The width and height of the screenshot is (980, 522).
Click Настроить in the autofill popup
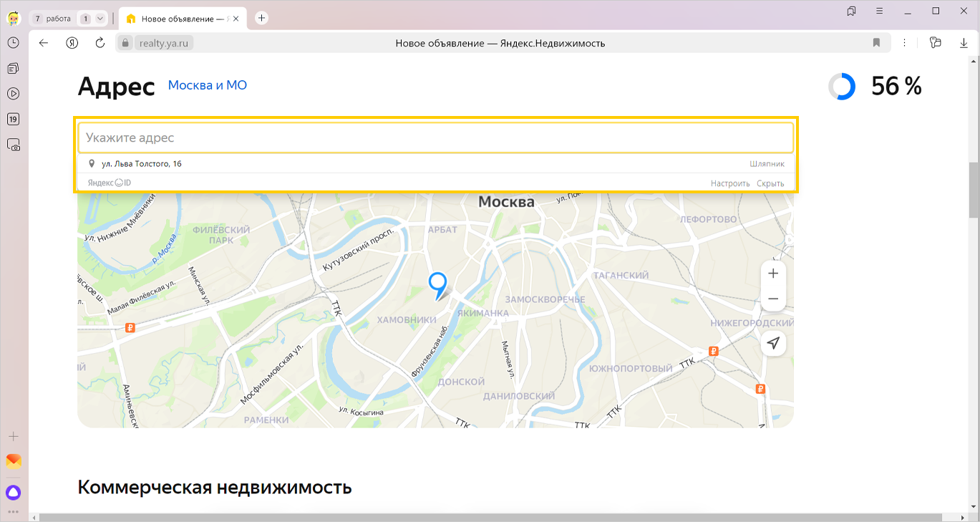730,183
